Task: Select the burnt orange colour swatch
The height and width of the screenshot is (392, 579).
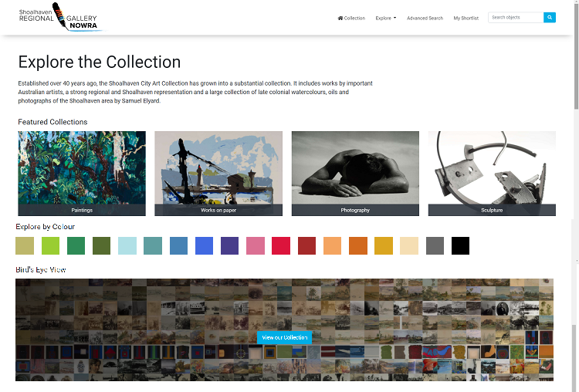Action: point(358,246)
